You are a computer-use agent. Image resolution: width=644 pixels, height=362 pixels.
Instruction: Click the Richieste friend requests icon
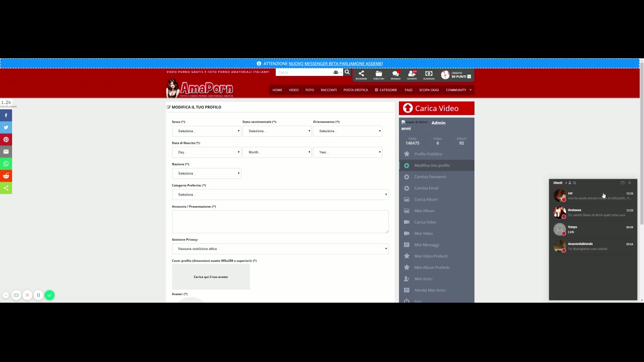[412, 74]
